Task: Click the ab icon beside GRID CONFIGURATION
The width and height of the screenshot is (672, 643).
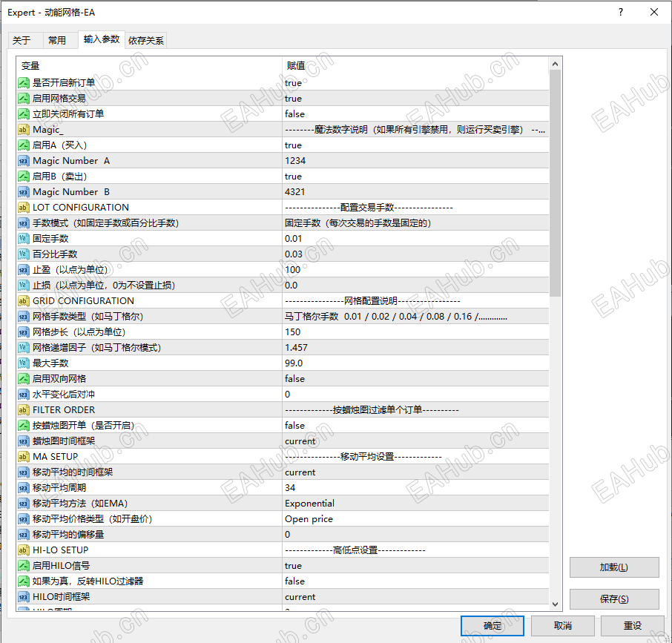Action: pyautogui.click(x=23, y=300)
